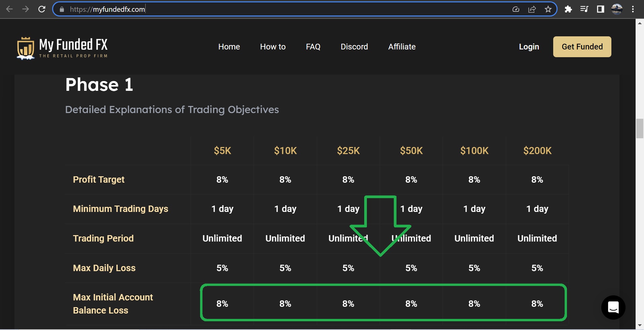Visit the Affiliate page
Screen dimensions: 644x330
pyautogui.click(x=402, y=47)
